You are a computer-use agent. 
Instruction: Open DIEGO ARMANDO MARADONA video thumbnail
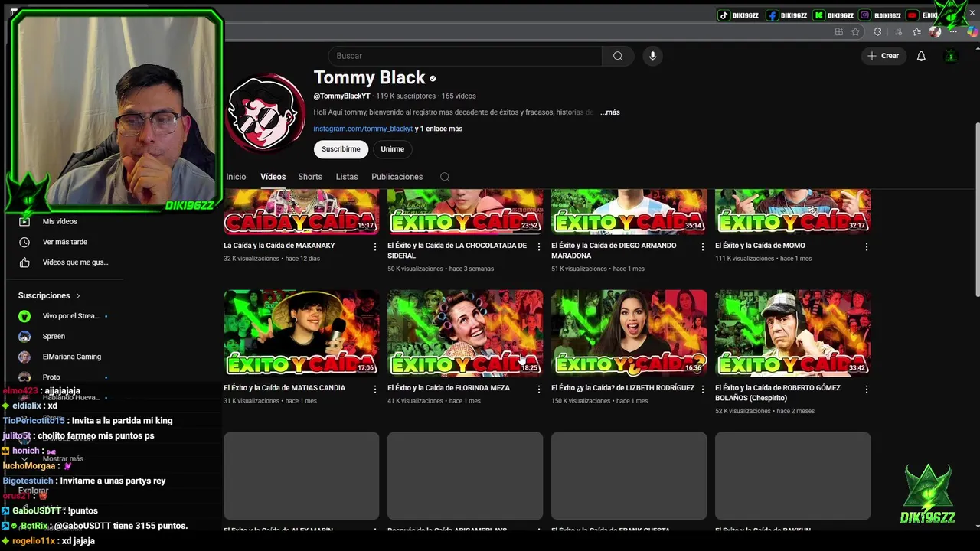coord(629,211)
